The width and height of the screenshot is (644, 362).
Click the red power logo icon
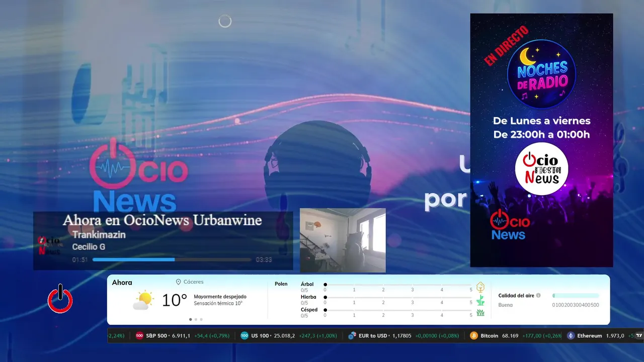click(60, 299)
